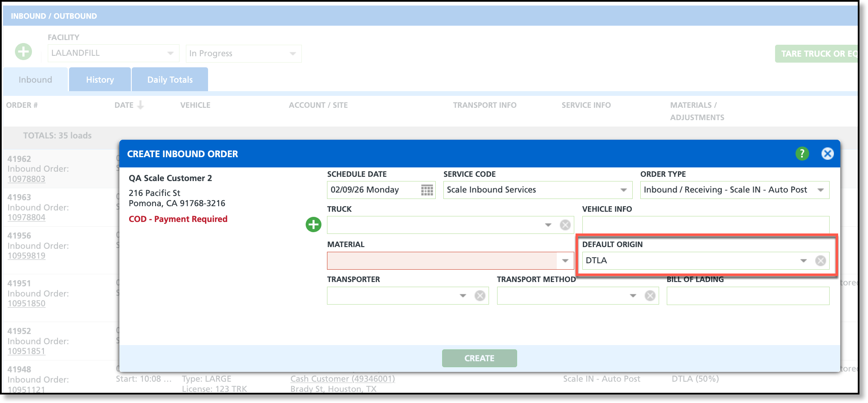
Task: Click order number 41956
Action: pos(19,236)
